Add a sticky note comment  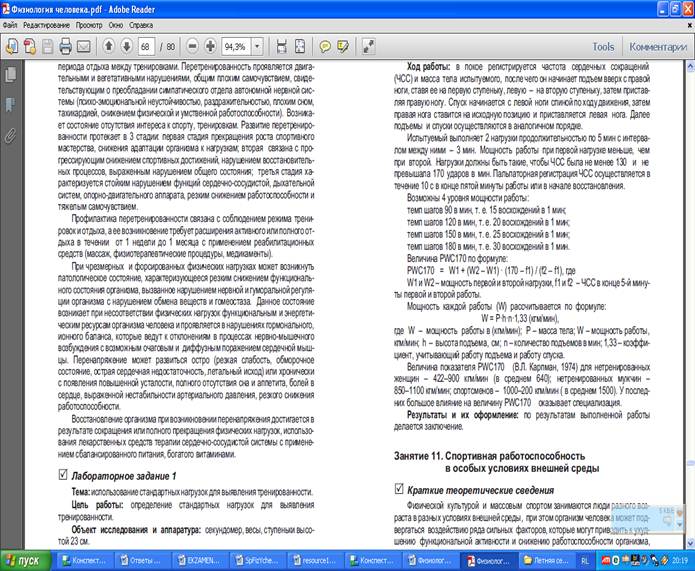pyautogui.click(x=325, y=46)
